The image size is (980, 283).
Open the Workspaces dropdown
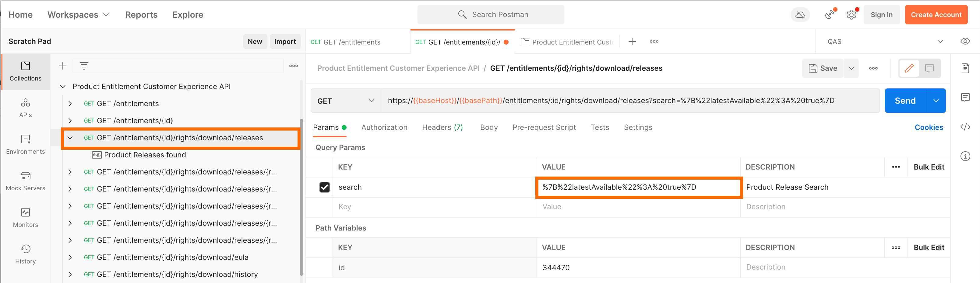click(78, 15)
